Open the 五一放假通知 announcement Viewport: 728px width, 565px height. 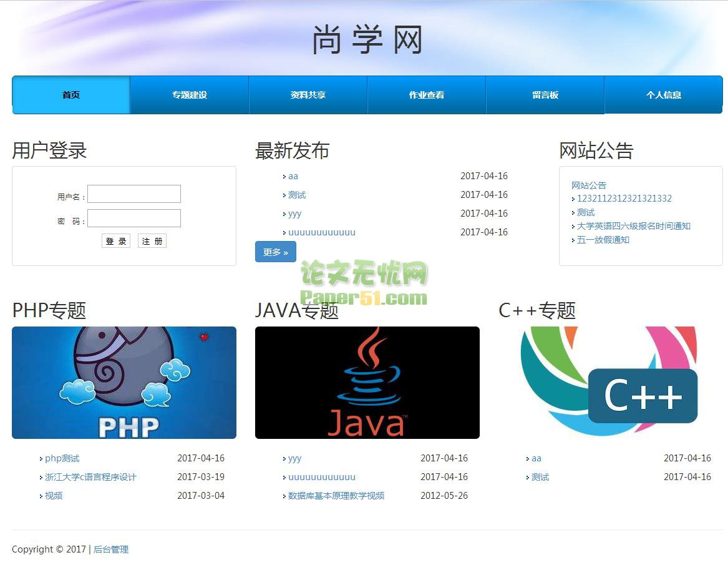pyautogui.click(x=603, y=240)
